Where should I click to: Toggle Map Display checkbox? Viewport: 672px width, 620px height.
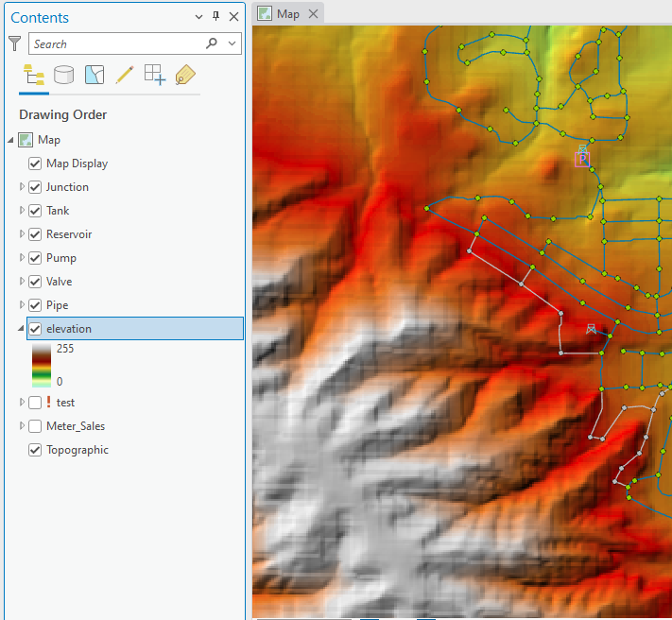click(35, 164)
